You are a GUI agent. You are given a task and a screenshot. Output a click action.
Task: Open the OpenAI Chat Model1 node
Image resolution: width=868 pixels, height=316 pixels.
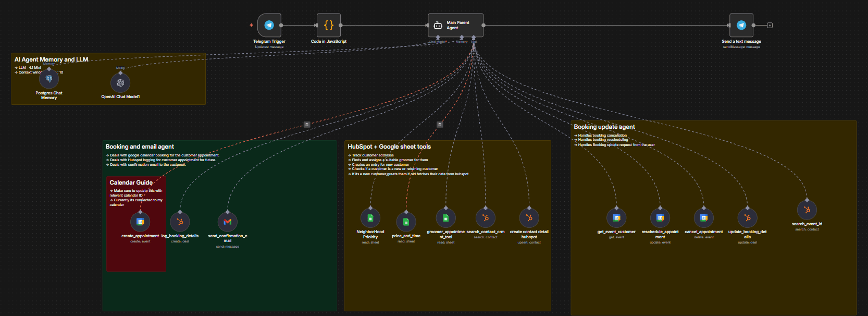tap(120, 82)
